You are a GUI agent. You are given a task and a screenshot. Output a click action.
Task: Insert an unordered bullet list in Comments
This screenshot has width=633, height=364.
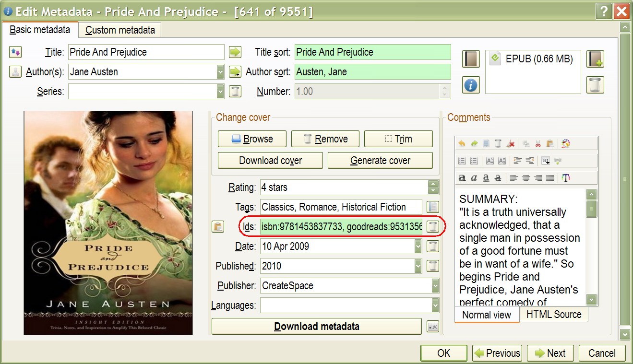474,161
